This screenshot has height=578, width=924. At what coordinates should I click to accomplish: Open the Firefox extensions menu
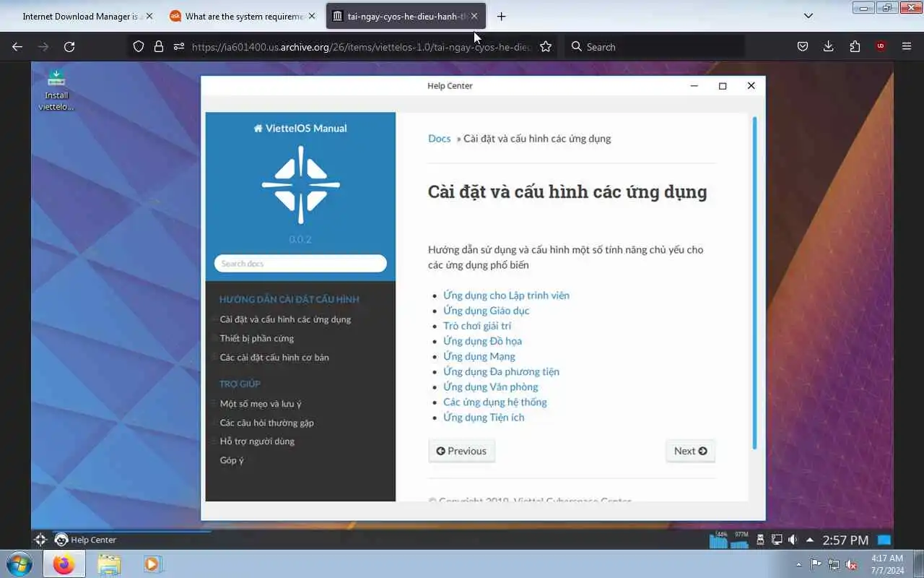[855, 46]
